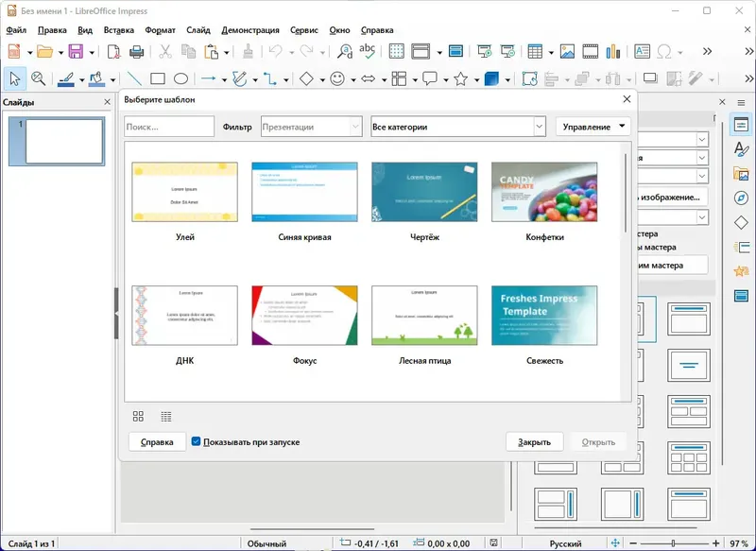Image resolution: width=756 pixels, height=551 pixels.
Task: Run the spelling check from the toolbar
Action: pos(367,53)
